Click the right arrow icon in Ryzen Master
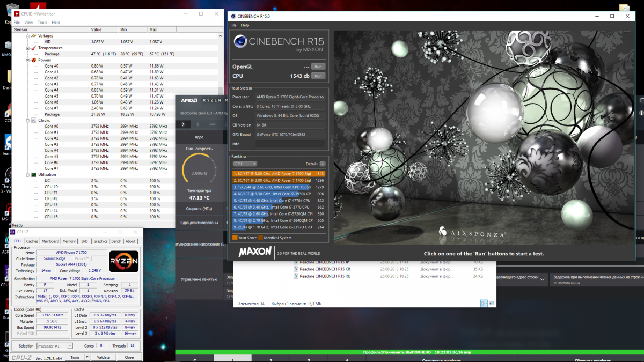 (183, 124)
